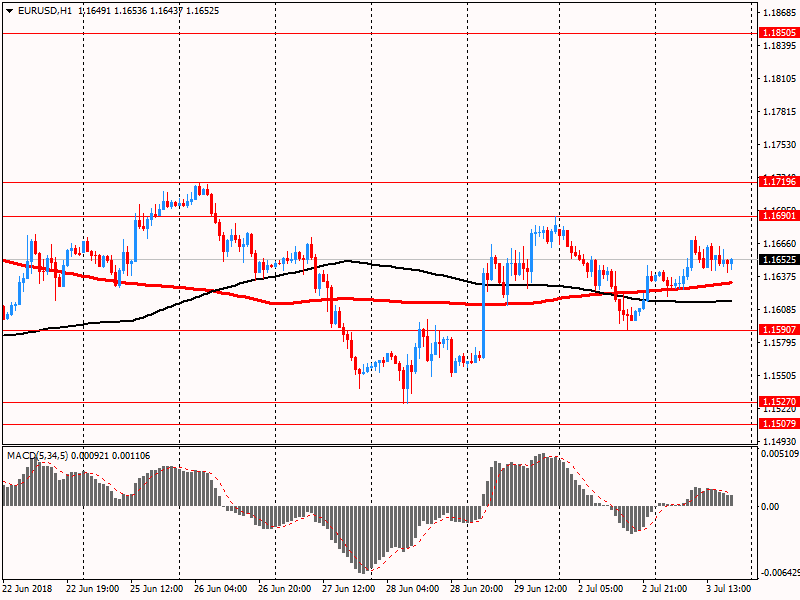
Task: Click the 1.14930 price scale value
Action: 779,441
